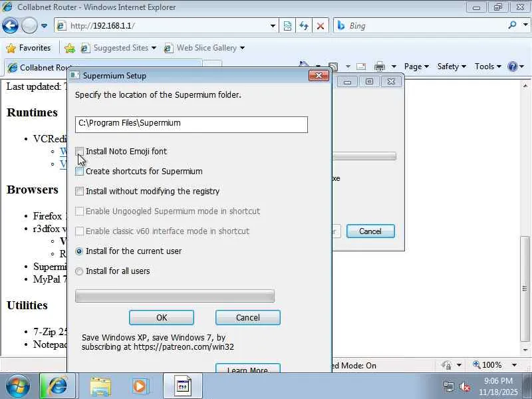Expand the address bar history dropdown
The image size is (532, 399).
(273, 26)
